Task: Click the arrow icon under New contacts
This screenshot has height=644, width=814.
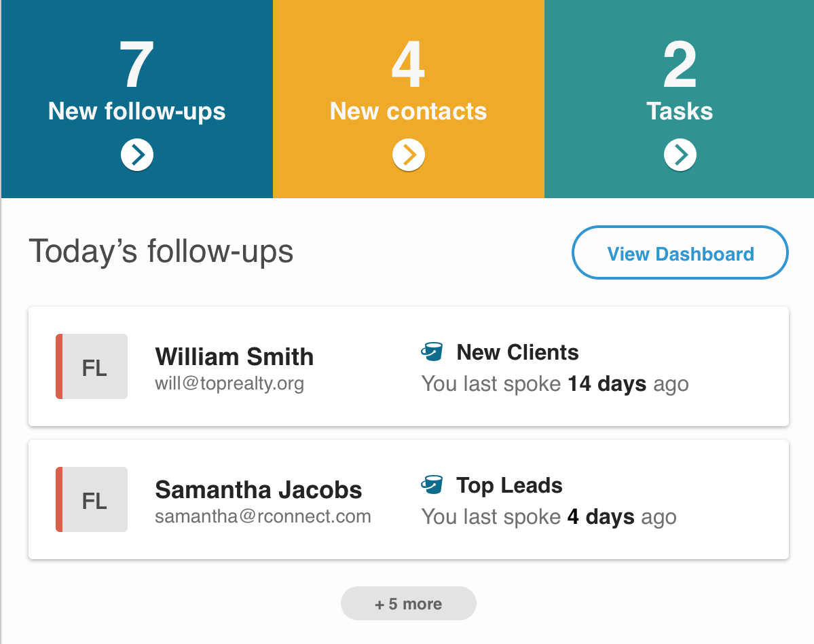Action: coord(409,155)
